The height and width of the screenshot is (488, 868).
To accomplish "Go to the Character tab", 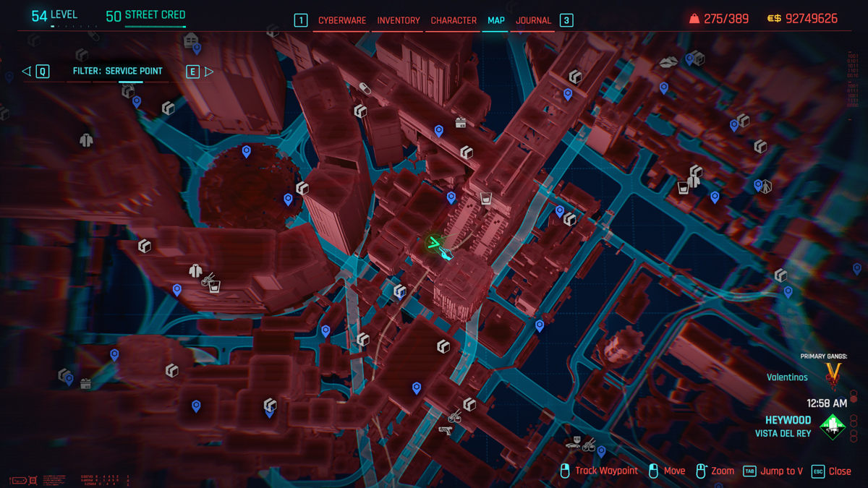I will 454,20.
